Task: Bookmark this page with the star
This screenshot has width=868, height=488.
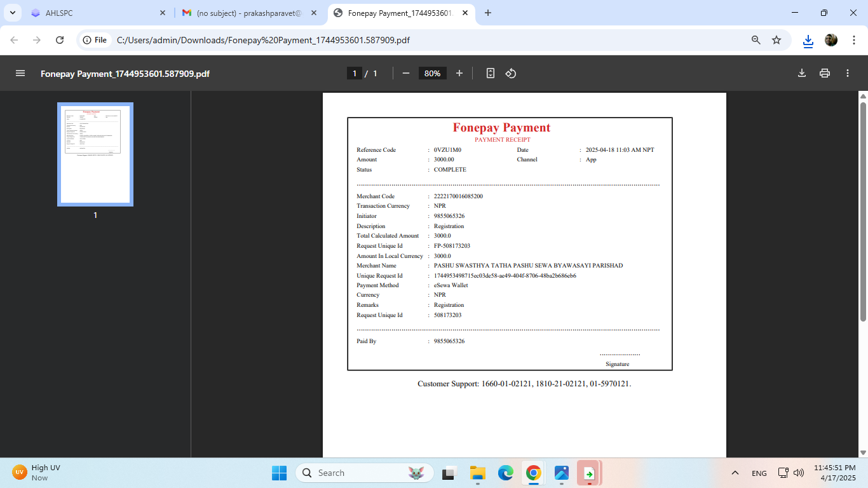Action: click(776, 40)
